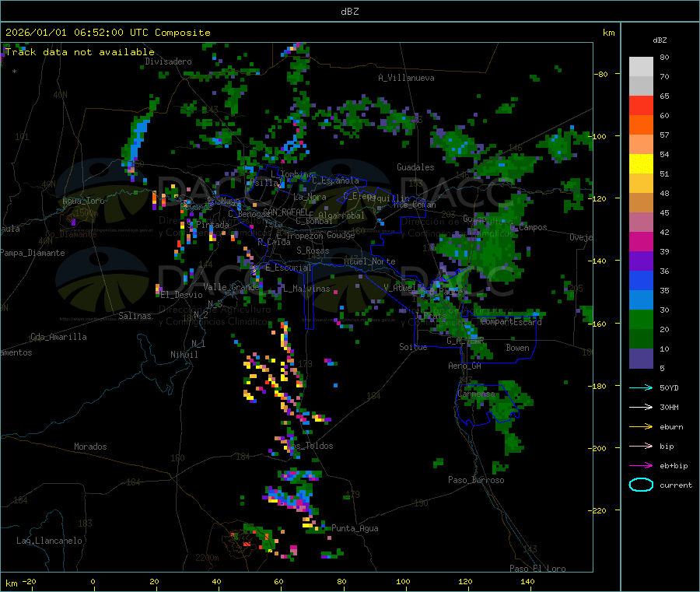Click the S_Rosas place label
Screen dimensions: 700x592
click(x=313, y=250)
